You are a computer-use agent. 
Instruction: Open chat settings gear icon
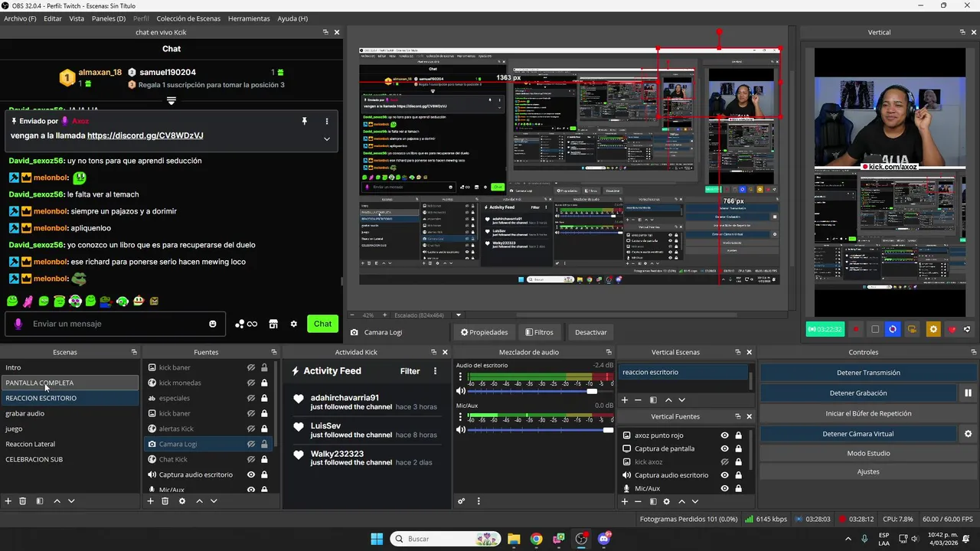293,324
